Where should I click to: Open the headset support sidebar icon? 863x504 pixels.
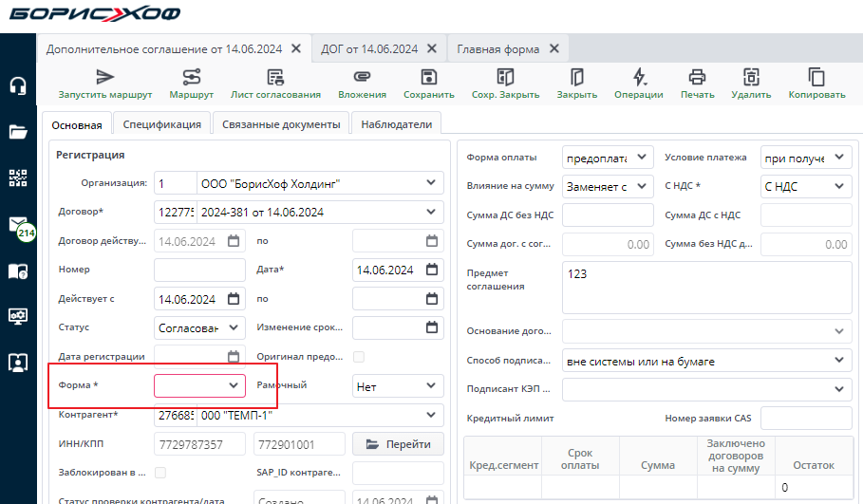tap(17, 86)
